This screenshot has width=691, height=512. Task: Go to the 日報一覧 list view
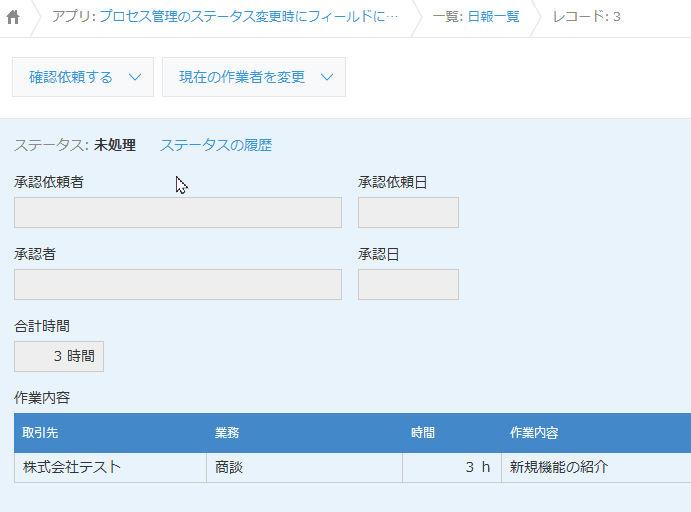pos(476,17)
